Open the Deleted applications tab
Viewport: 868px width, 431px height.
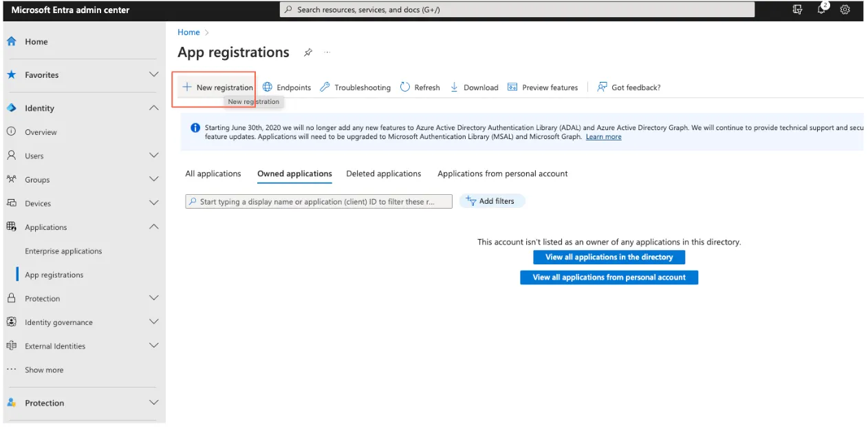[x=384, y=174]
